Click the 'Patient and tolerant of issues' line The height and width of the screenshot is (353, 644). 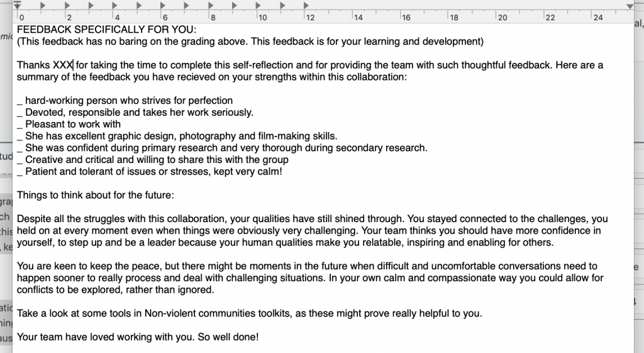click(150, 172)
